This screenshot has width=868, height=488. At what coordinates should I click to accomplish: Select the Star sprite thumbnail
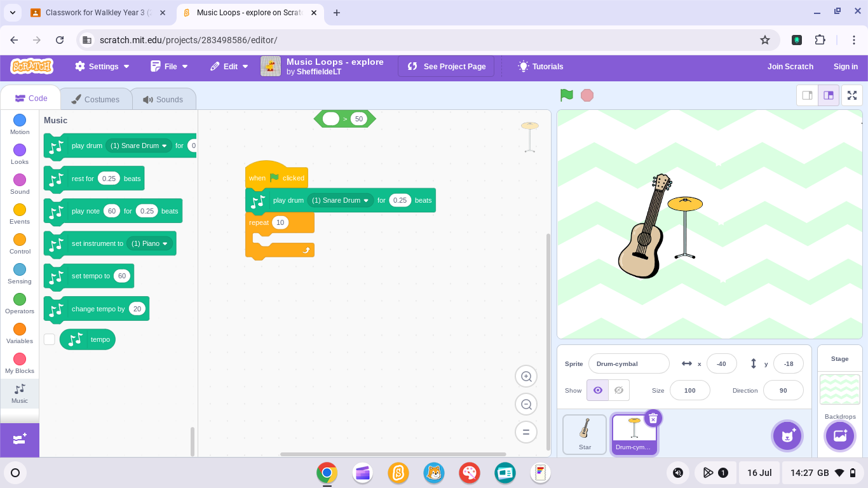coord(585,435)
